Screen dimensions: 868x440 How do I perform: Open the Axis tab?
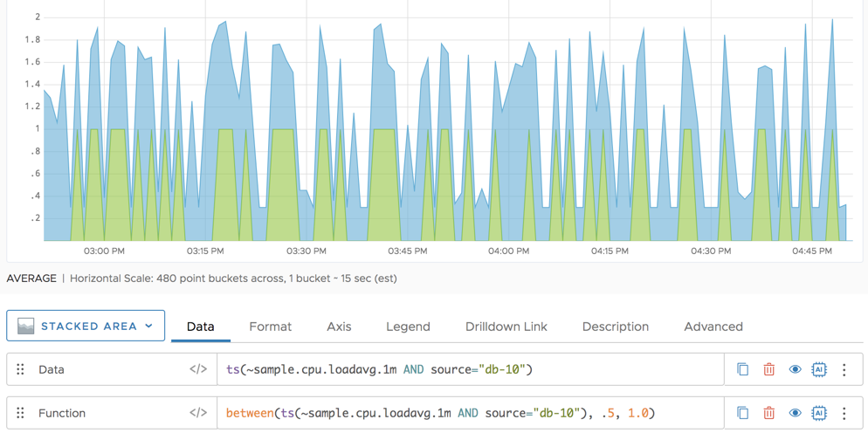(339, 327)
